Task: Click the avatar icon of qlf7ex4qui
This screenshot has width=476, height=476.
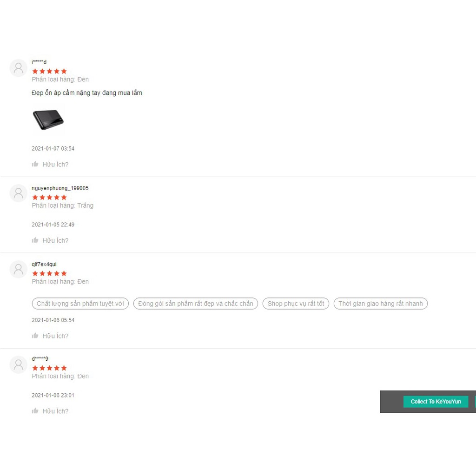Action: tap(19, 269)
